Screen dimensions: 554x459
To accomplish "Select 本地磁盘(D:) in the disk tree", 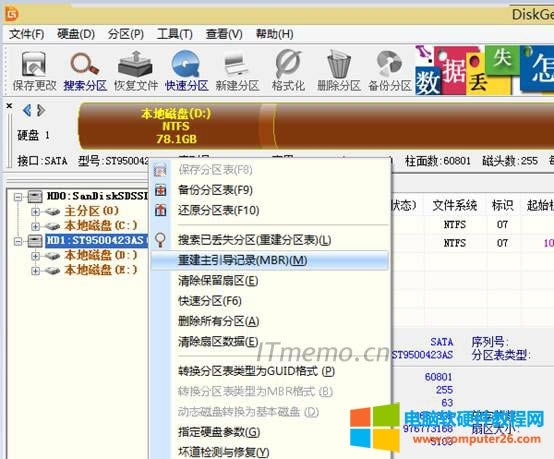I will [101, 255].
